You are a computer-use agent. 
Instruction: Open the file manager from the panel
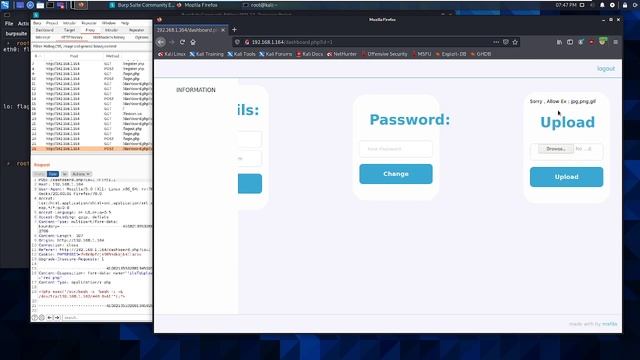pos(40,5)
